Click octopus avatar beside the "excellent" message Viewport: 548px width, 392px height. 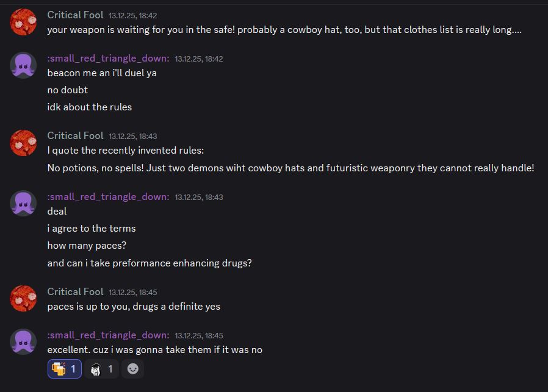coord(23,342)
